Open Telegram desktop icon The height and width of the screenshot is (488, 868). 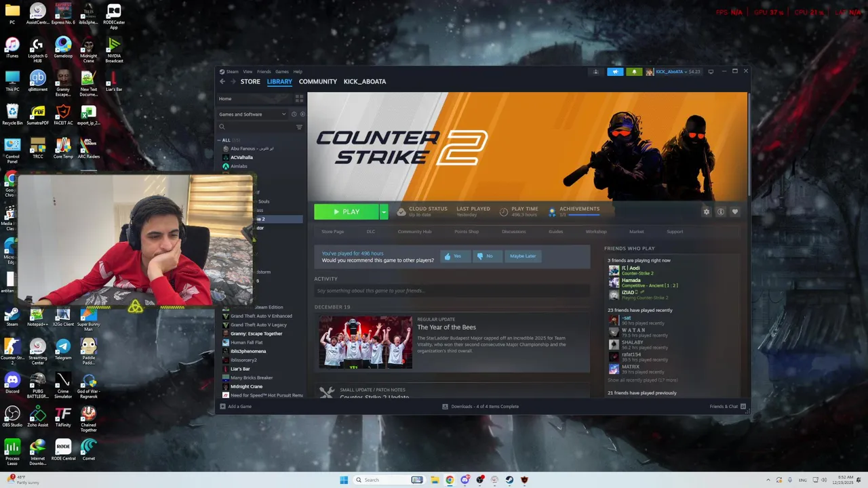tap(63, 349)
